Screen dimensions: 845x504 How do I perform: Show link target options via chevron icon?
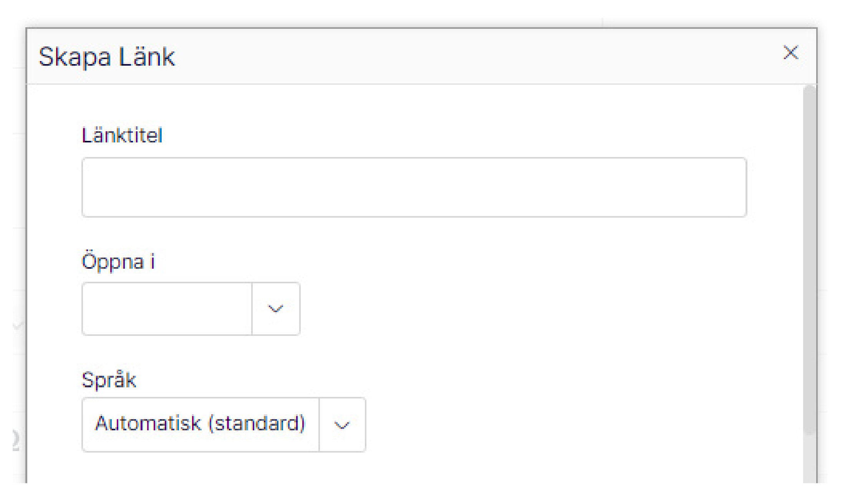(x=276, y=309)
